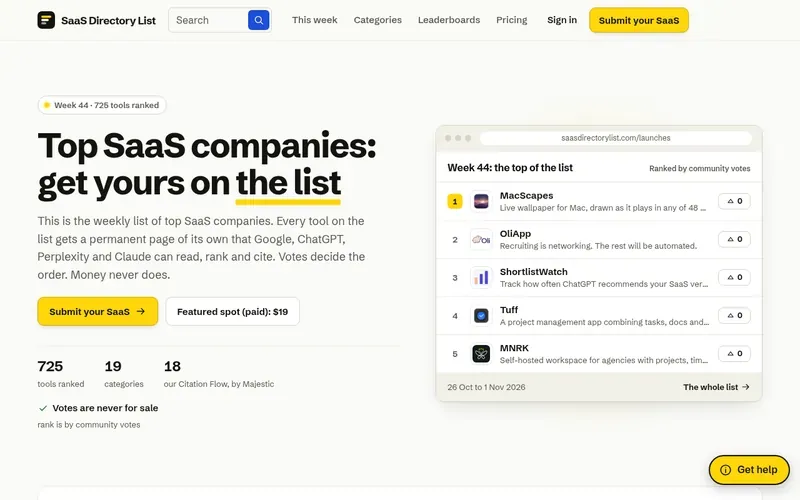Viewport: 800px width, 500px height.
Task: Open the This week menu
Action: point(314,20)
